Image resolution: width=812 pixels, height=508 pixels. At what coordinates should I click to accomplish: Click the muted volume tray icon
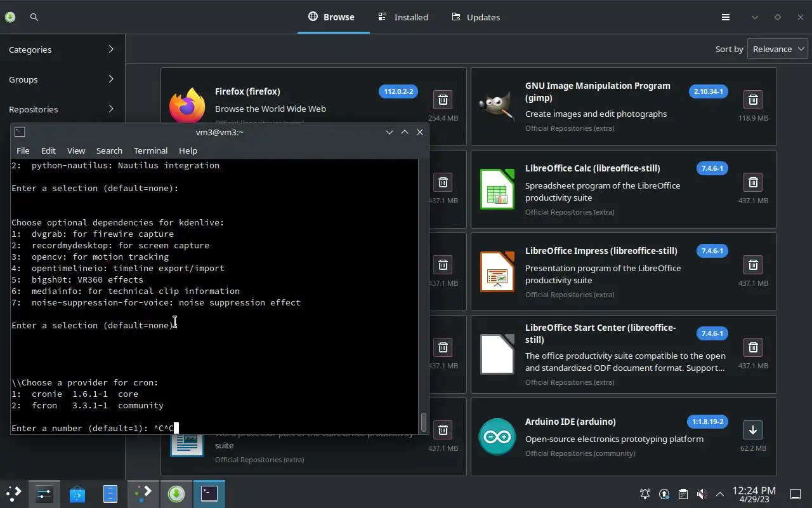coord(702,494)
